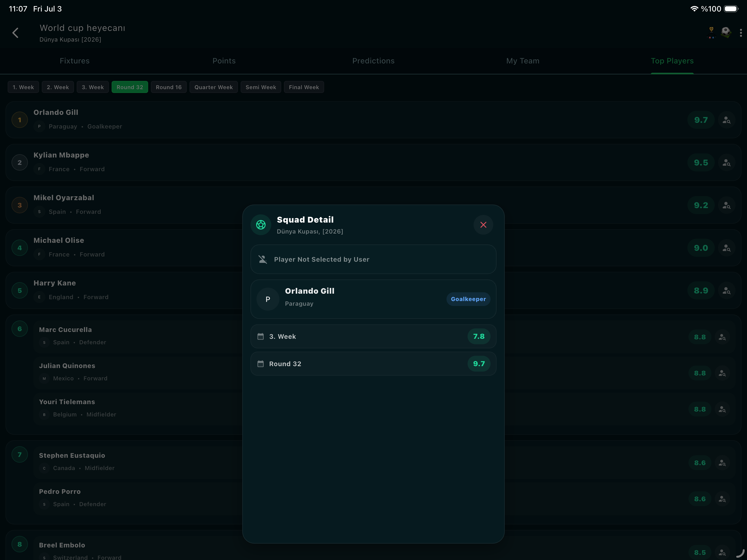Tap the Round 32 score row in dialog
Viewport: 747px width, 560px height.
pos(373,364)
